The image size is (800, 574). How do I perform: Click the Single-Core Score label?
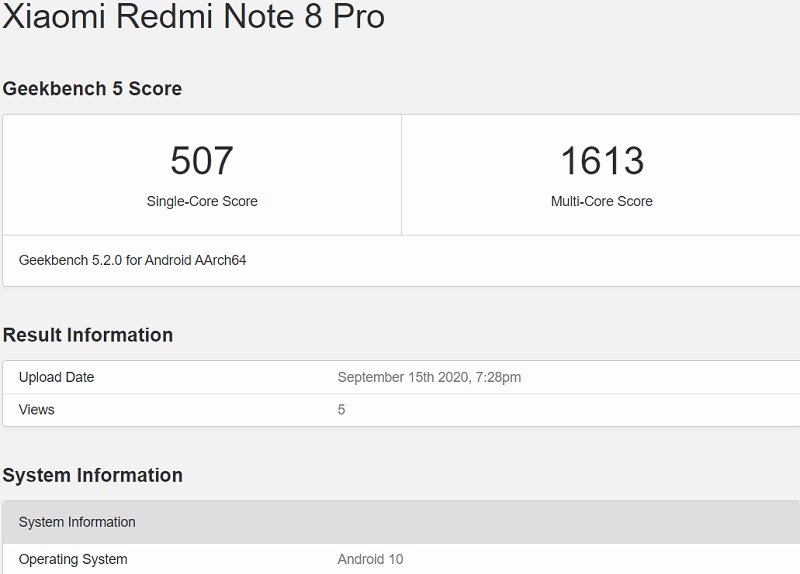coord(202,201)
